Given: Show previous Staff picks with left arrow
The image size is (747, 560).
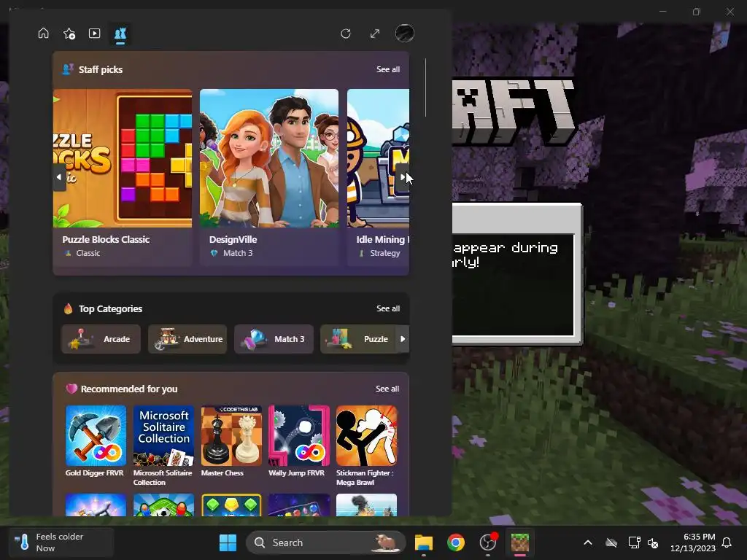Looking at the screenshot, I should 59,177.
